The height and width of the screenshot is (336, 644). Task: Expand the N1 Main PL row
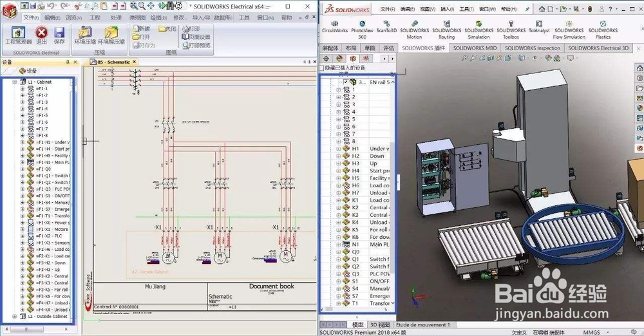(x=339, y=245)
